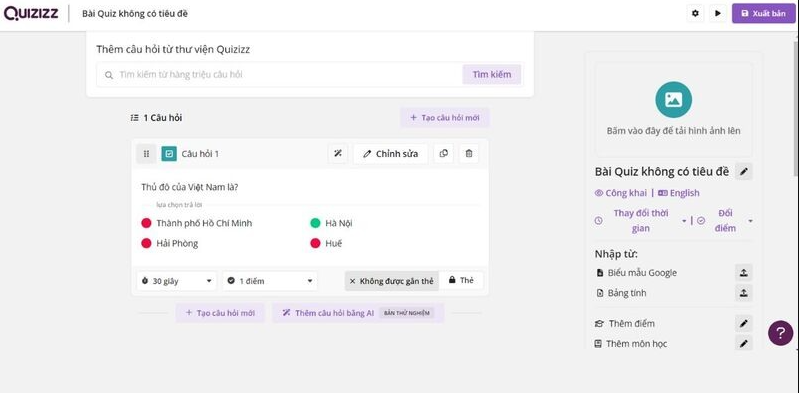799x393 pixels.
Task: Import from Bảng tính upload icon
Action: click(743, 293)
